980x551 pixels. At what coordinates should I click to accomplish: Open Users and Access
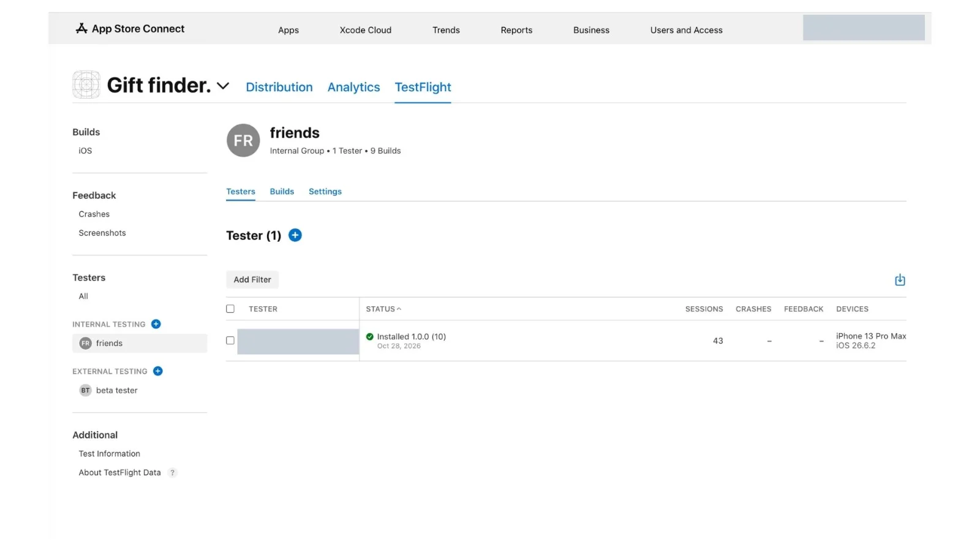point(686,30)
